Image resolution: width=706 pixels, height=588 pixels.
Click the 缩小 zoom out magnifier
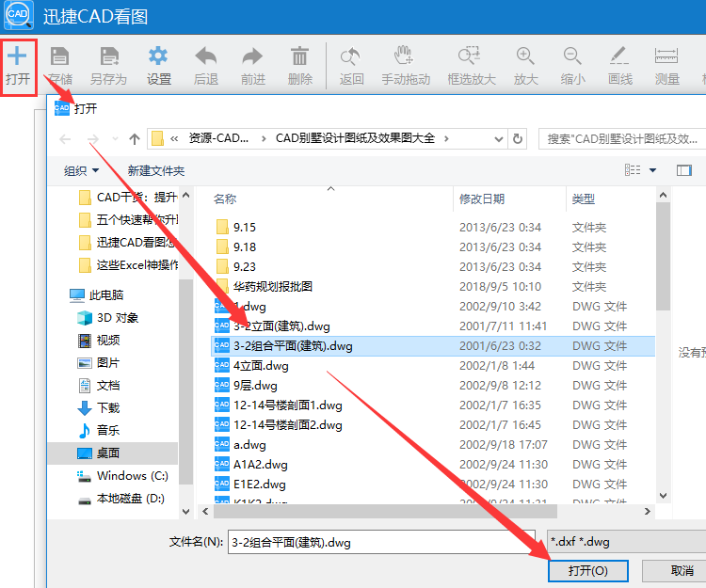click(572, 56)
